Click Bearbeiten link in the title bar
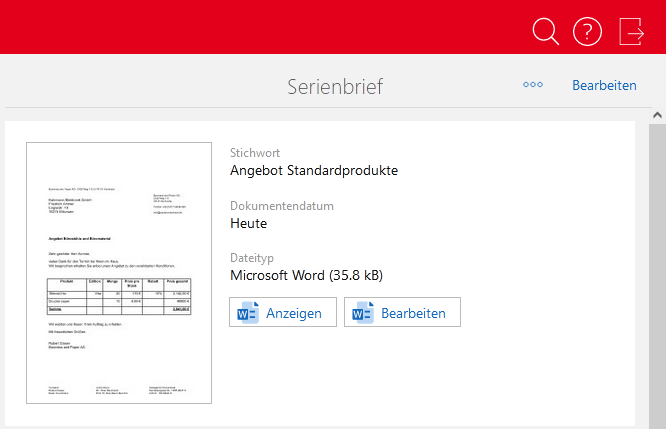The image size is (666, 429). click(x=604, y=85)
